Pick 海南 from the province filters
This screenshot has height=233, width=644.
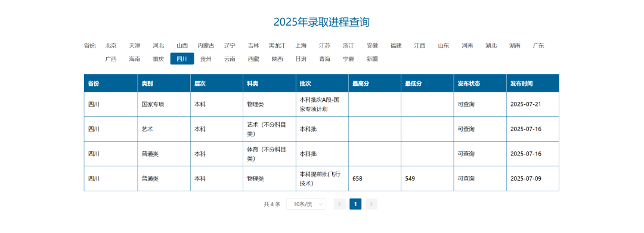coord(135,58)
